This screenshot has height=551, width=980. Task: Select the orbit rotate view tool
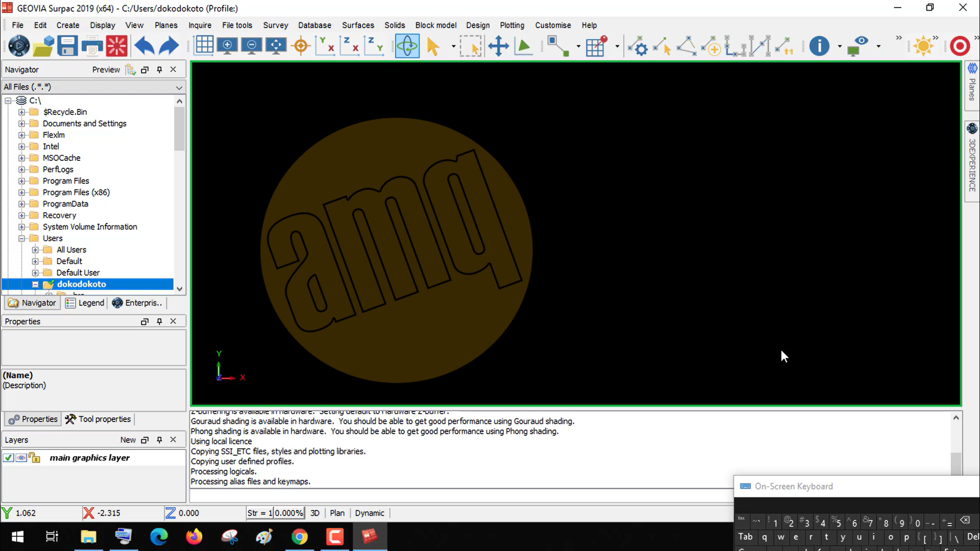point(407,46)
